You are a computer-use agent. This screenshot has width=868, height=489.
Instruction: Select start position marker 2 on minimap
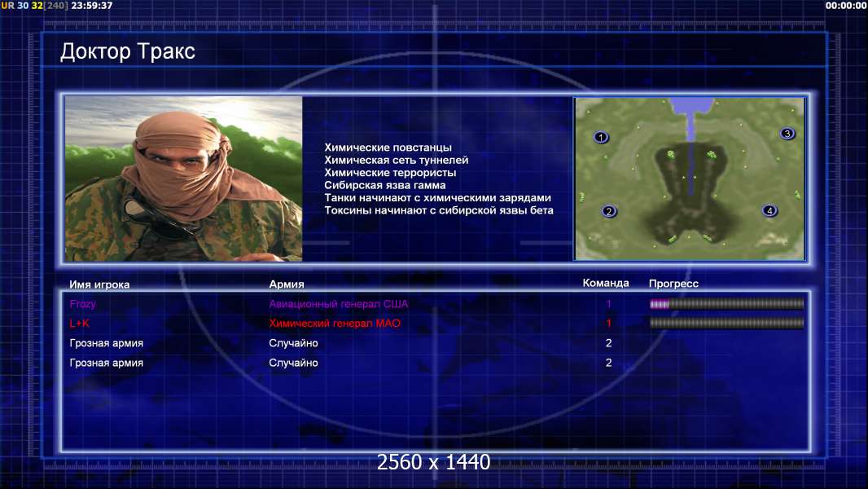tap(609, 211)
